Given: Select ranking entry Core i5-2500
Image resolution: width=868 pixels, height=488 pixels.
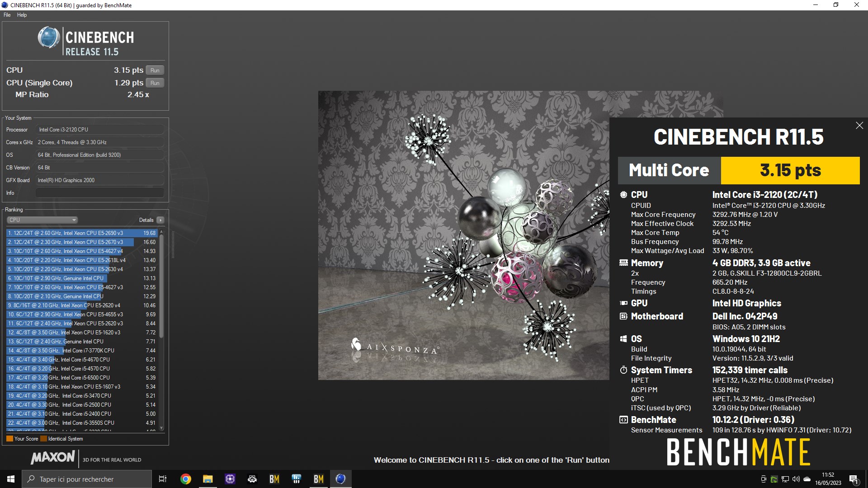Looking at the screenshot, I should [81, 405].
